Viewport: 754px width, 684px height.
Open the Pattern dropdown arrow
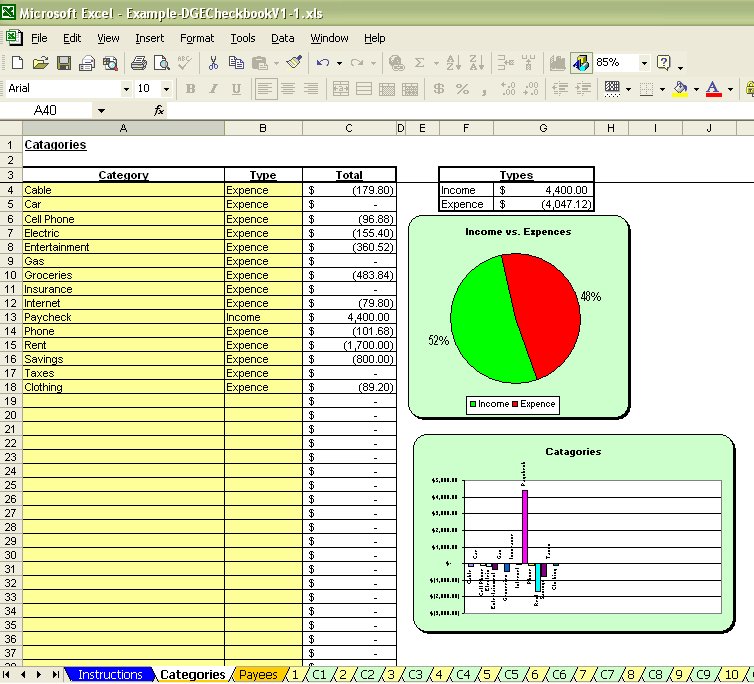click(628, 89)
